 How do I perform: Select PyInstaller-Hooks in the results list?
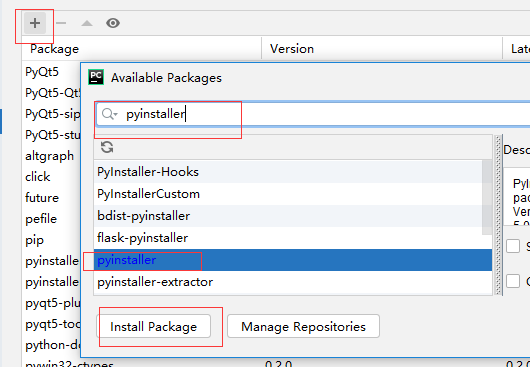(288, 172)
